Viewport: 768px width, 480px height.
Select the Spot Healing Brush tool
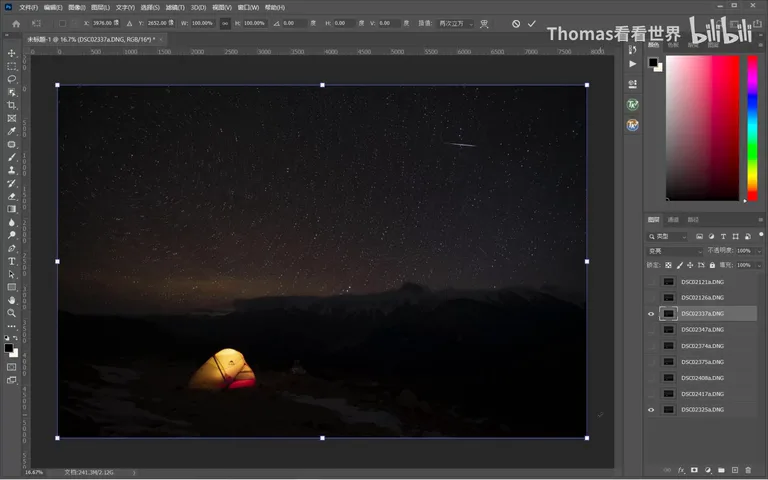(12, 144)
